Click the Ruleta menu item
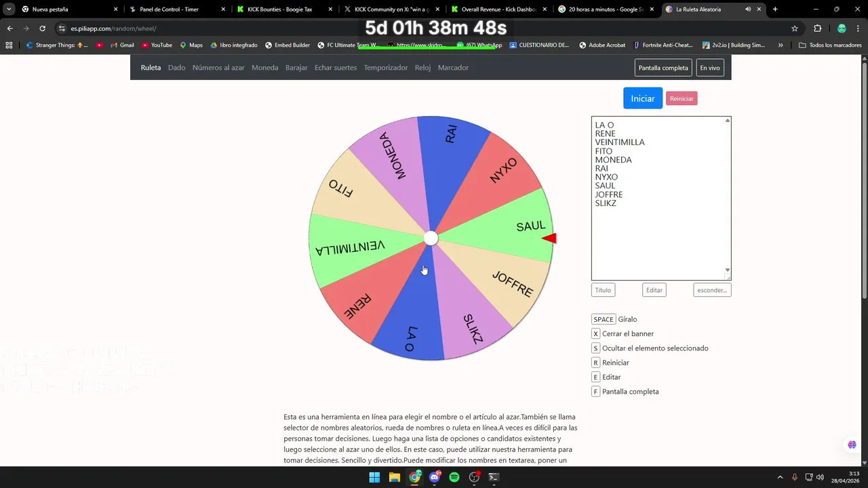The image size is (868, 488). (151, 68)
